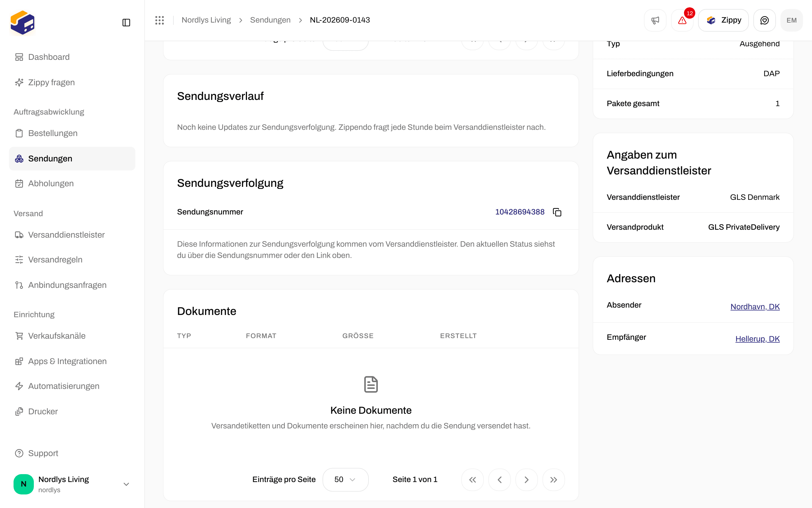Open Empfänger address Hellerup, DK
Image resolution: width=812 pixels, height=508 pixels.
[757, 339]
